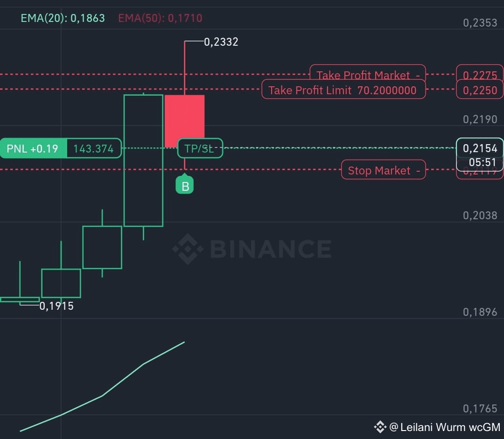The height and width of the screenshot is (439, 504).
Task: Click the red bearish candle body
Action: click(x=184, y=121)
